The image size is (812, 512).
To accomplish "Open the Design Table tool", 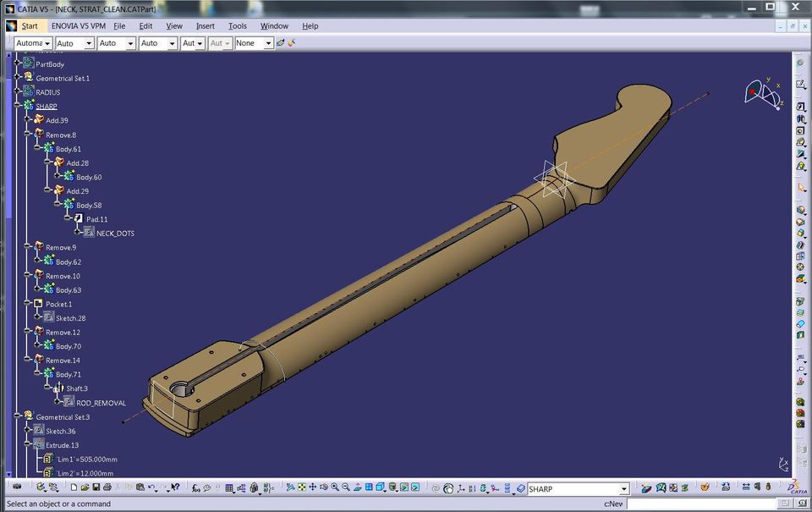I will click(229, 487).
